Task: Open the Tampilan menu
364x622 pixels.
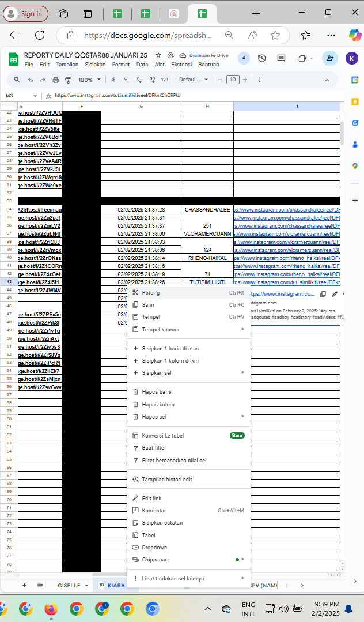Action: (x=67, y=64)
